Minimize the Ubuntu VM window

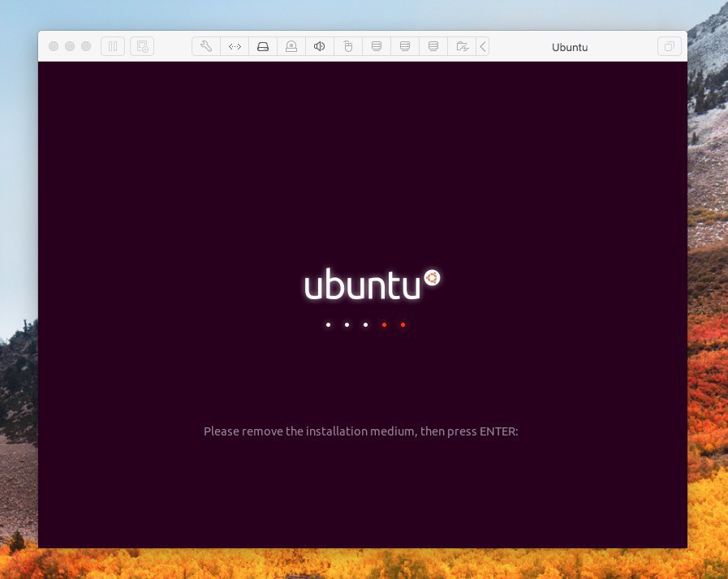click(70, 46)
